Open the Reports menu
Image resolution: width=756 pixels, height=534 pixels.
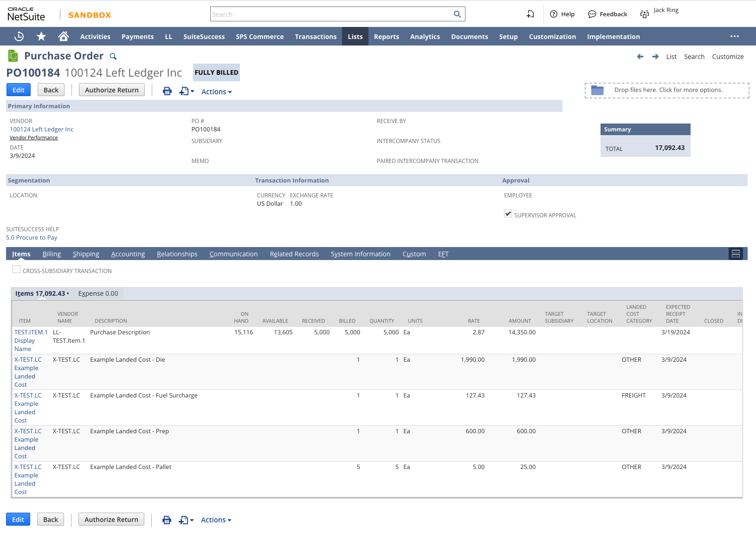[386, 37]
